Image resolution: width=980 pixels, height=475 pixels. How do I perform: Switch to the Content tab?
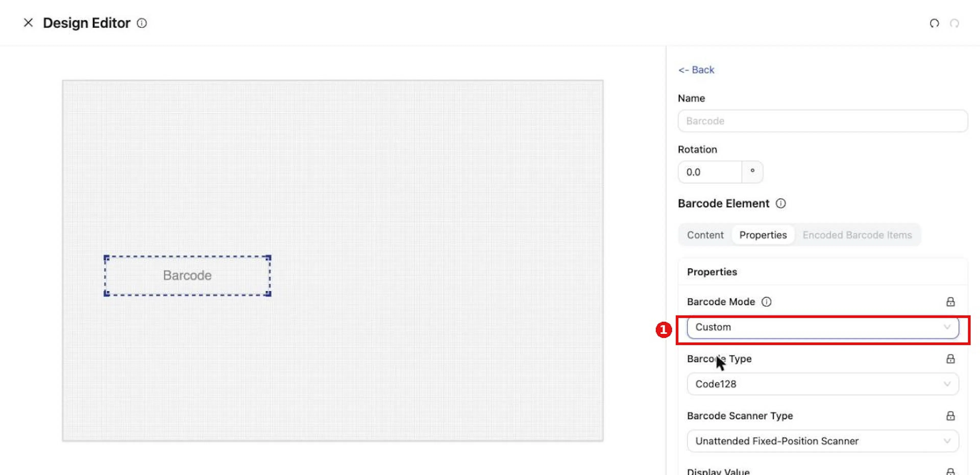705,235
